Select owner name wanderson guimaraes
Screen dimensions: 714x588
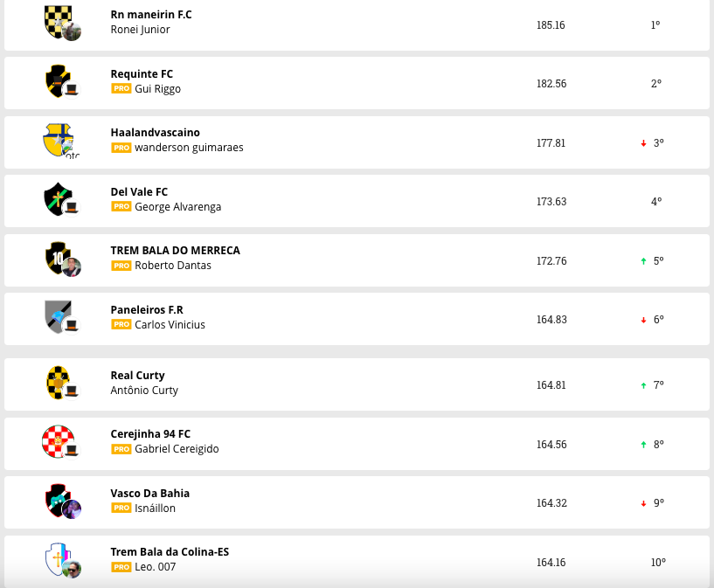pos(189,148)
